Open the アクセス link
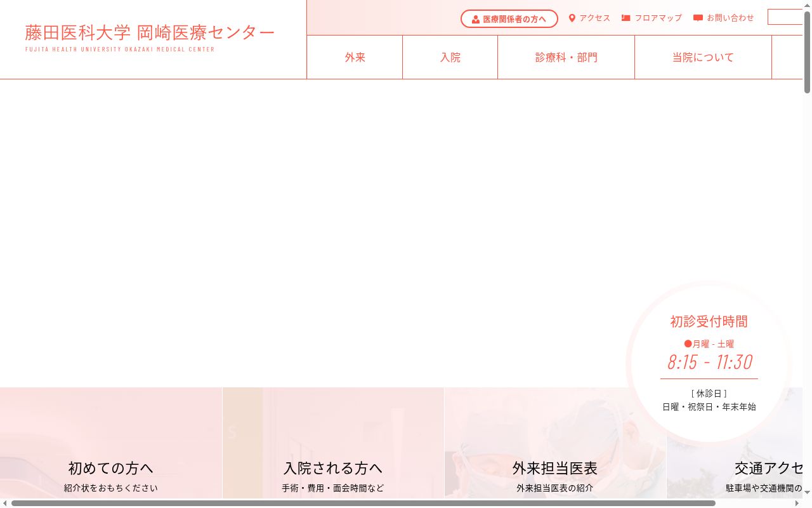The image size is (812, 508). pos(589,18)
